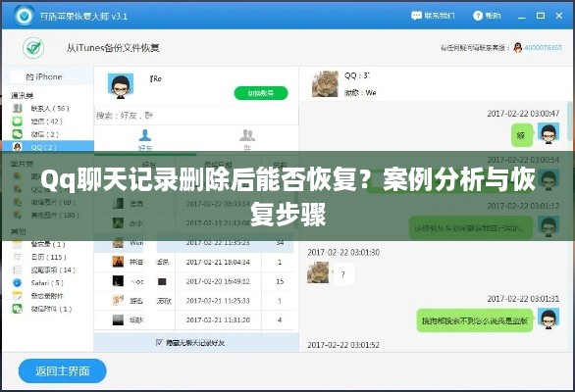Click cat avatar in chat header
575x392 pixels.
click(325, 84)
